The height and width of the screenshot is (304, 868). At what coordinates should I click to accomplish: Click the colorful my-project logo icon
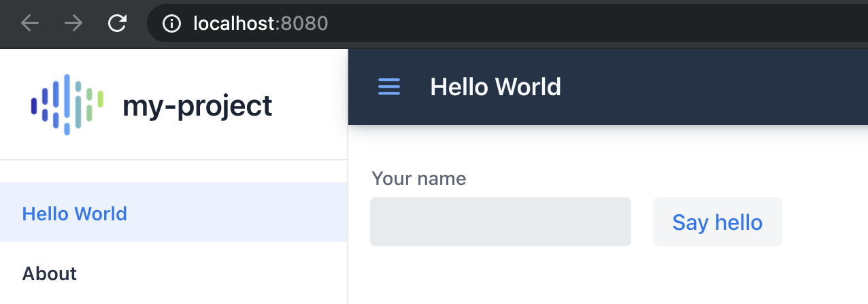click(x=67, y=105)
